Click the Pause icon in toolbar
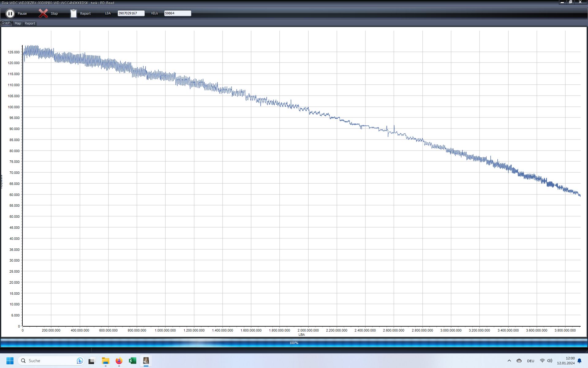 tap(10, 13)
